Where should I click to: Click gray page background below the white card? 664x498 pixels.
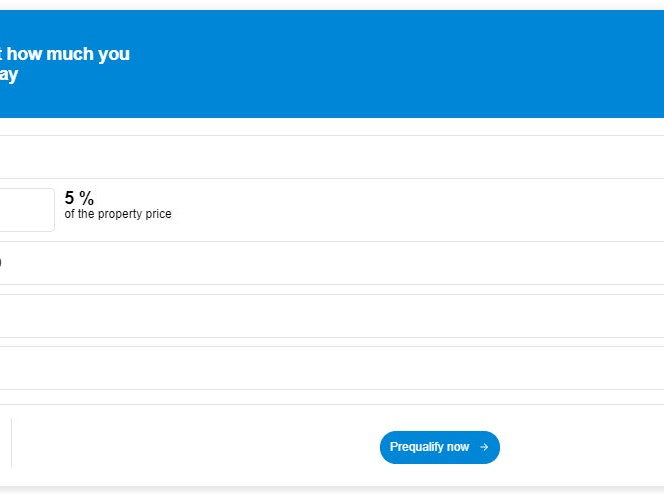pyautogui.click(x=330, y=493)
